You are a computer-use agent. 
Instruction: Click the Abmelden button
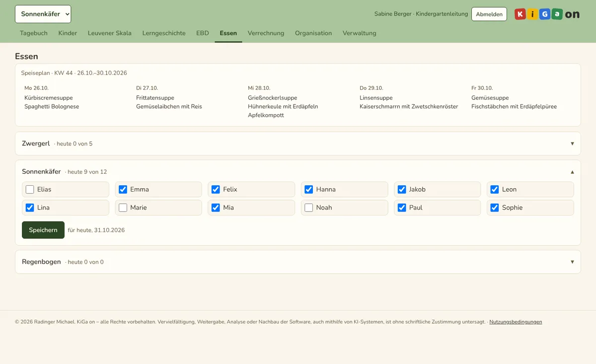click(x=489, y=14)
